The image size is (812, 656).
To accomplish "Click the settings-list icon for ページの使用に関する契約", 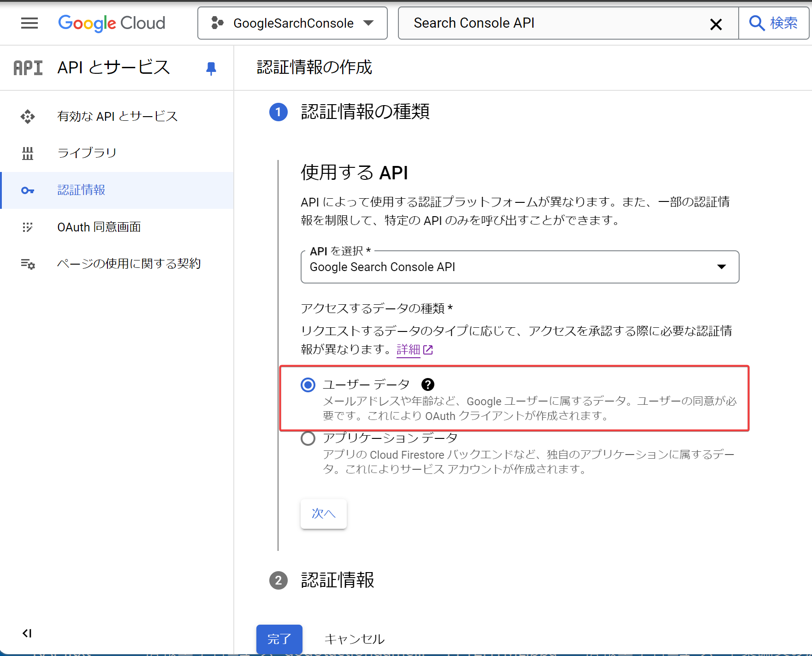I will pyautogui.click(x=28, y=264).
